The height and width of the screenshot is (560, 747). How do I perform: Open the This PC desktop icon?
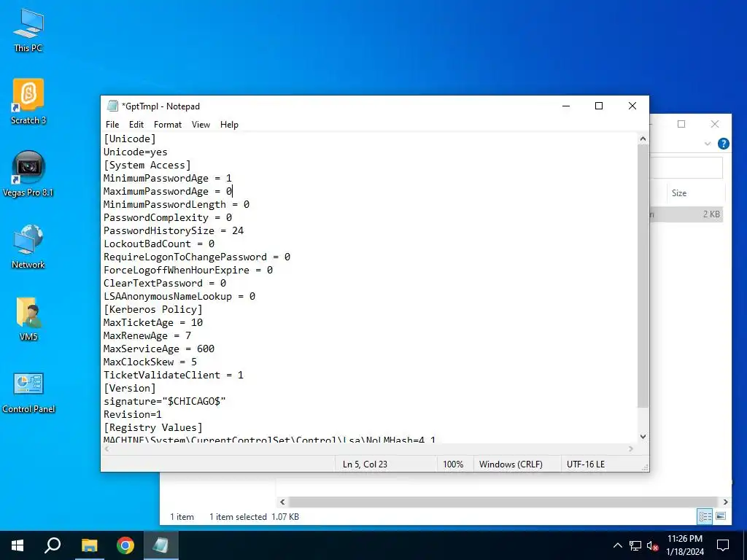(x=28, y=31)
